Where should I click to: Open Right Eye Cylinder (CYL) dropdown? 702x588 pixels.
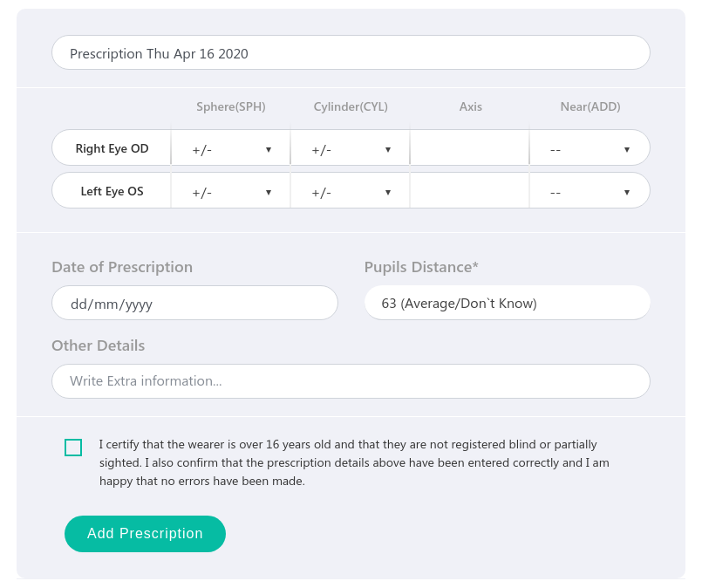(350, 147)
